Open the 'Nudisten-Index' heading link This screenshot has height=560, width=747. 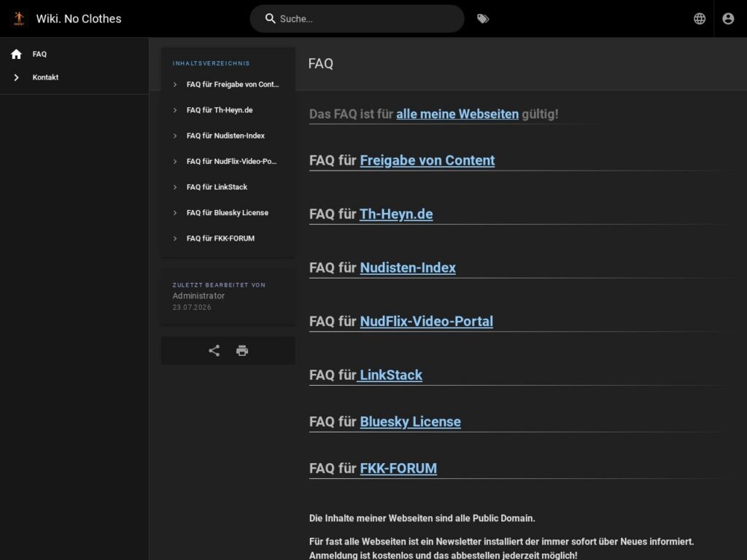(x=408, y=268)
